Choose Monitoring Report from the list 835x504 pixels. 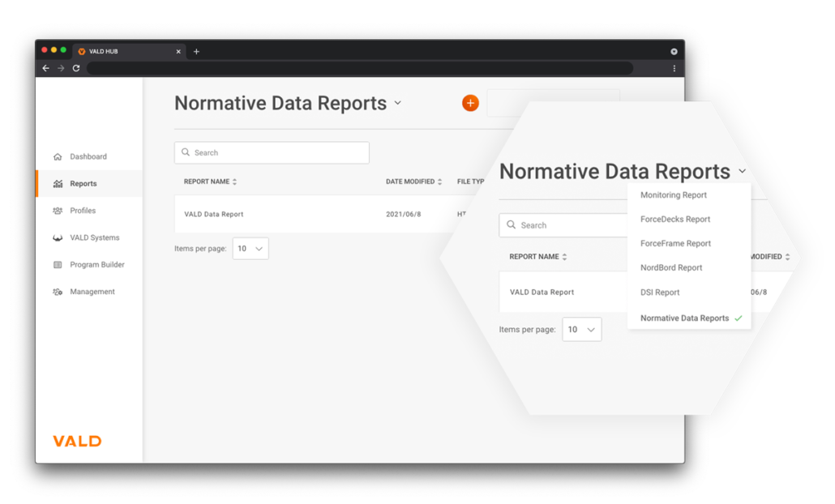673,194
